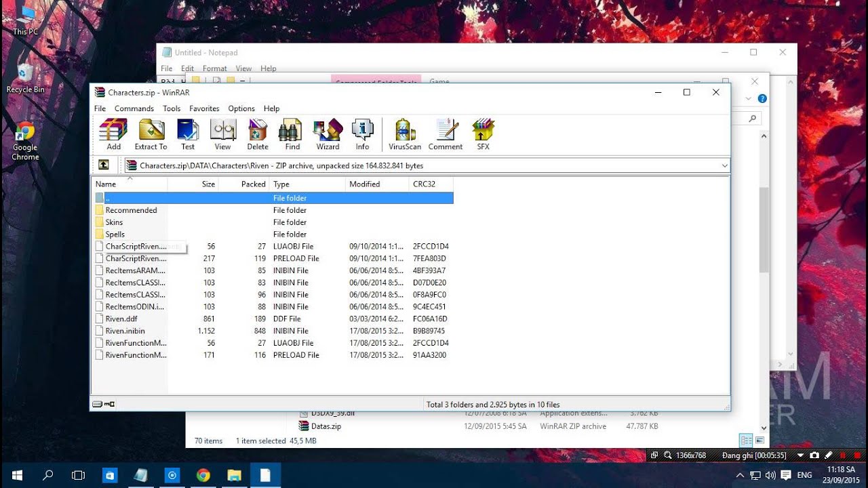Click the Datas.zip file in Explorer window

point(325,426)
